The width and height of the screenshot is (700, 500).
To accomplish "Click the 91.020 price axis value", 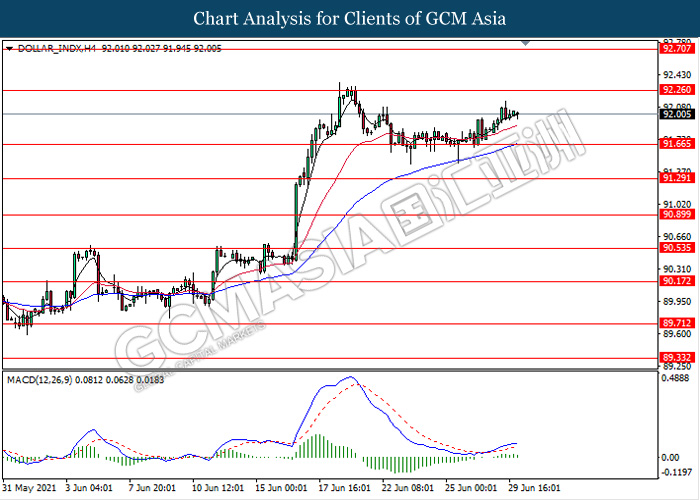I will 678,204.
